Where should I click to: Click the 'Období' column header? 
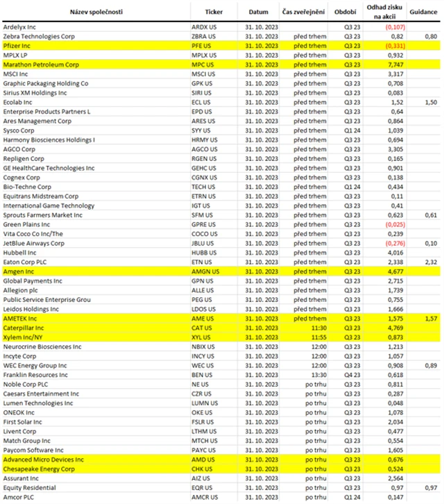point(345,12)
